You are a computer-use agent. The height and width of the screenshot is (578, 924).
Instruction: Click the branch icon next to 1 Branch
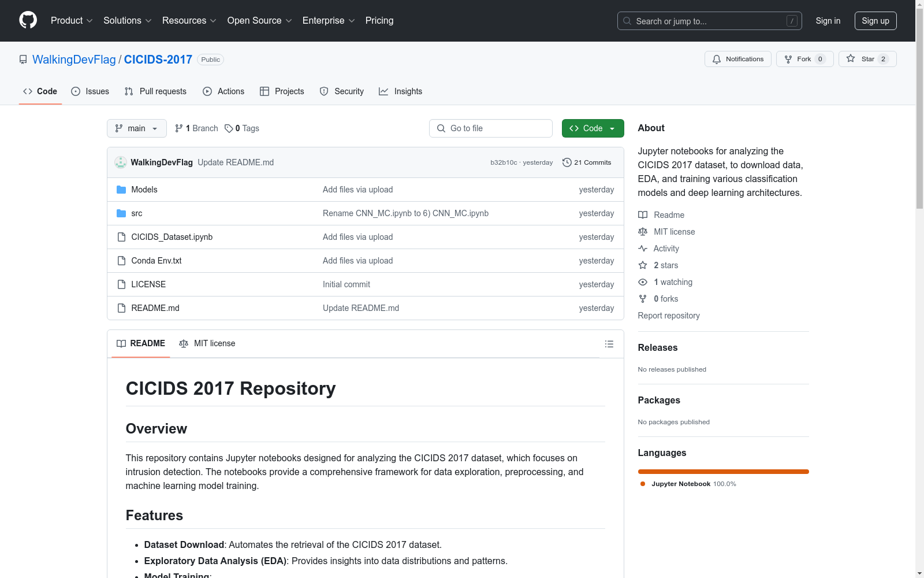pos(179,128)
